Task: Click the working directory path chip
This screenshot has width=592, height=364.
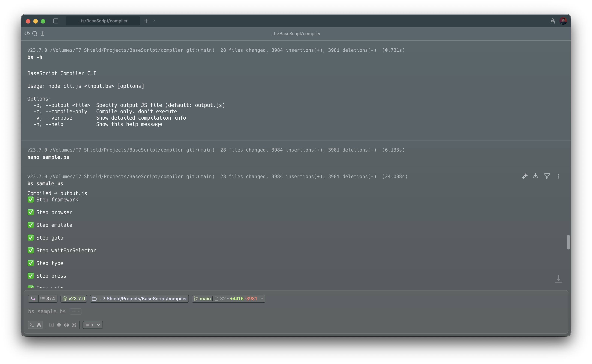Action: [139, 299]
